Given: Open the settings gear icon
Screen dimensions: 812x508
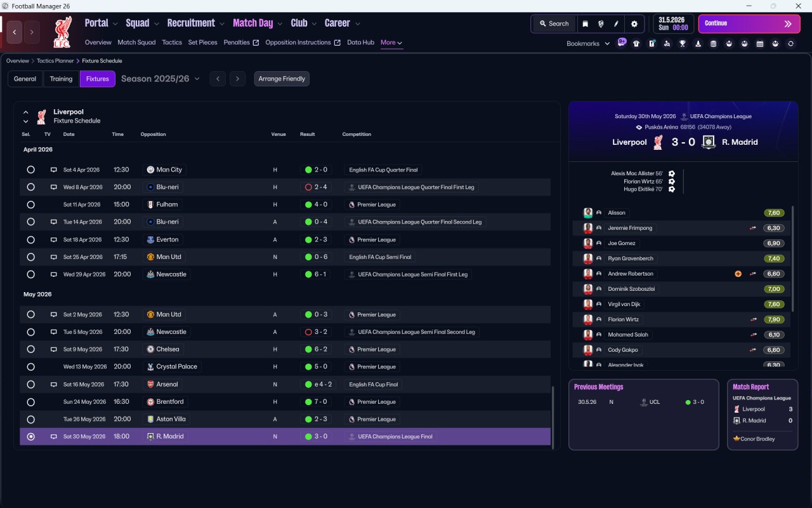Looking at the screenshot, I should (x=634, y=23).
